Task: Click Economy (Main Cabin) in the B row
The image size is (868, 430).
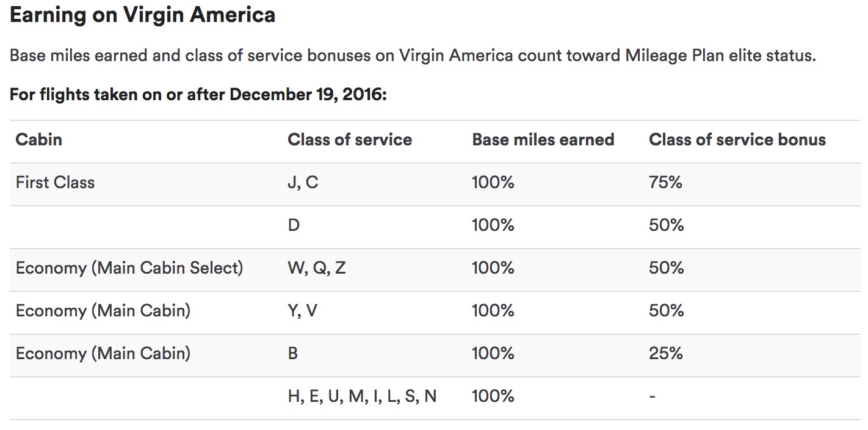Action: 103,354
